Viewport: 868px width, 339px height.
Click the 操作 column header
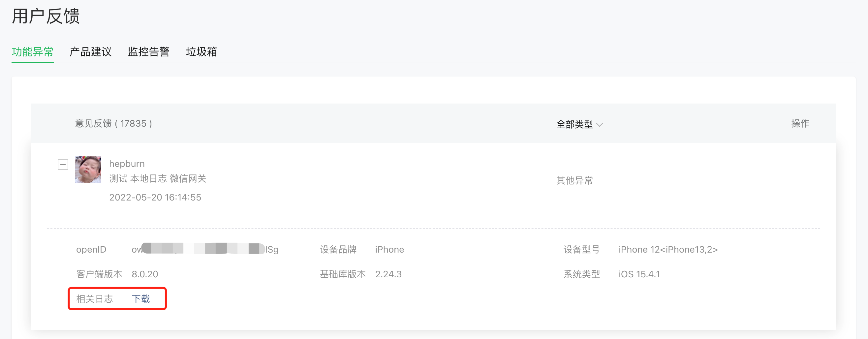(800, 123)
